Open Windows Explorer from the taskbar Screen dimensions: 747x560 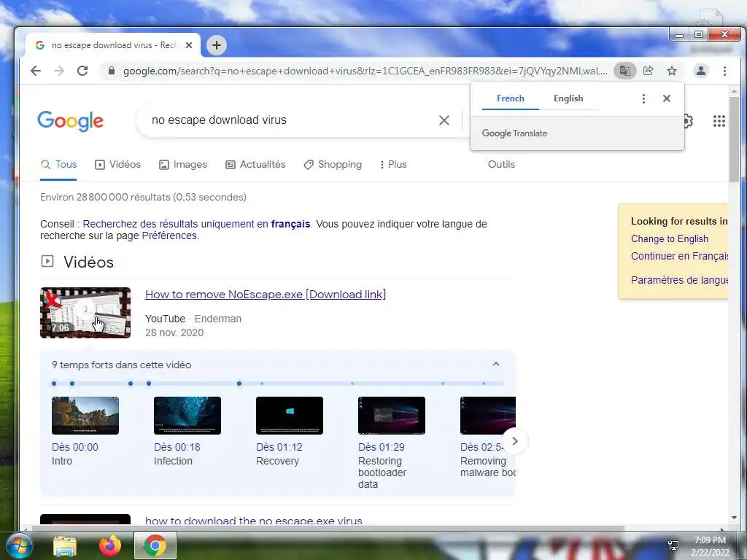click(x=65, y=545)
